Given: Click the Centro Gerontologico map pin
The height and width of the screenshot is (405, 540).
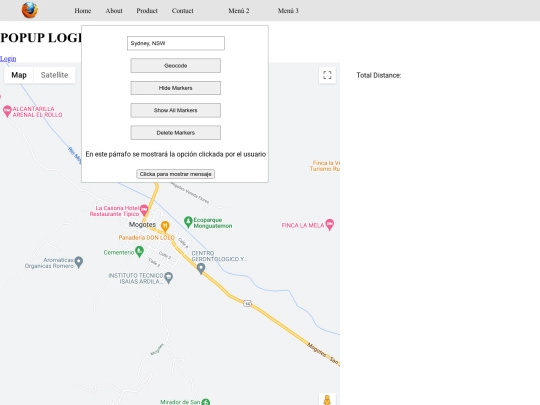Looking at the screenshot, I should tap(201, 268).
